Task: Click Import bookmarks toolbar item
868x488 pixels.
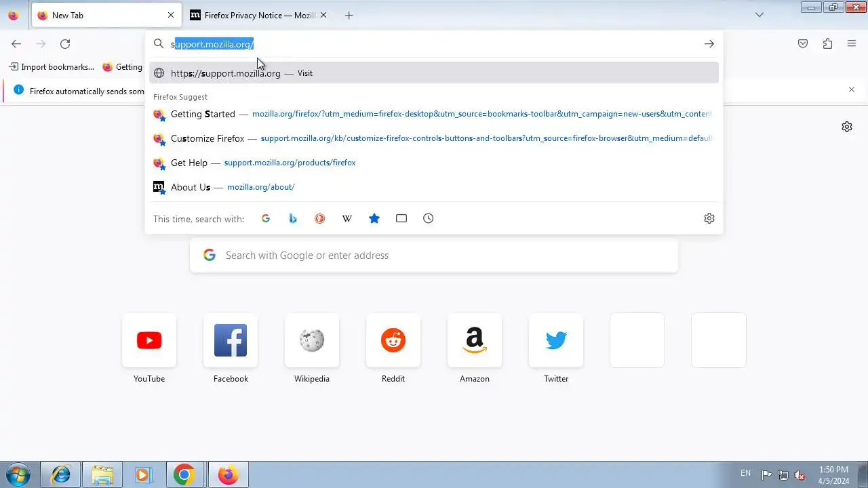Action: coord(52,67)
